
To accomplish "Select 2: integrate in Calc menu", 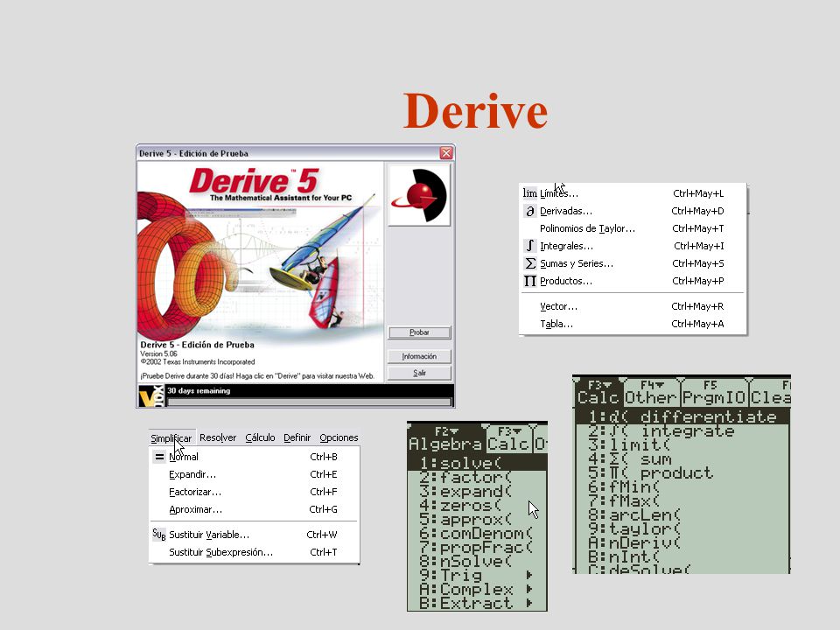I will [x=682, y=430].
